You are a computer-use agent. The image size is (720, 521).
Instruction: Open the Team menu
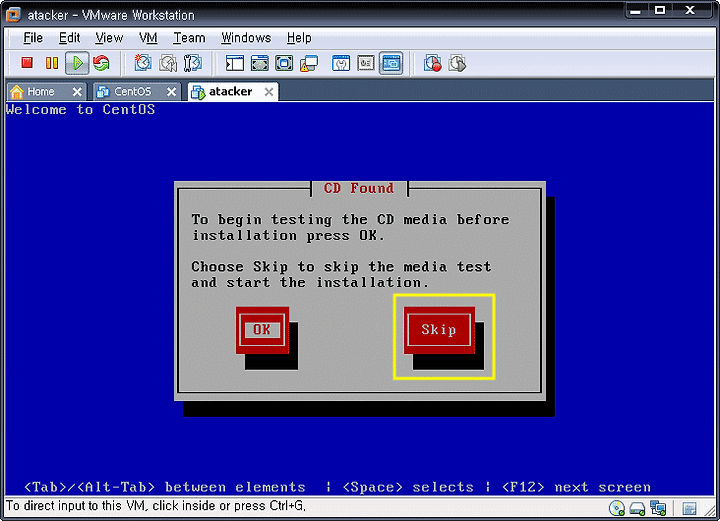click(x=189, y=38)
